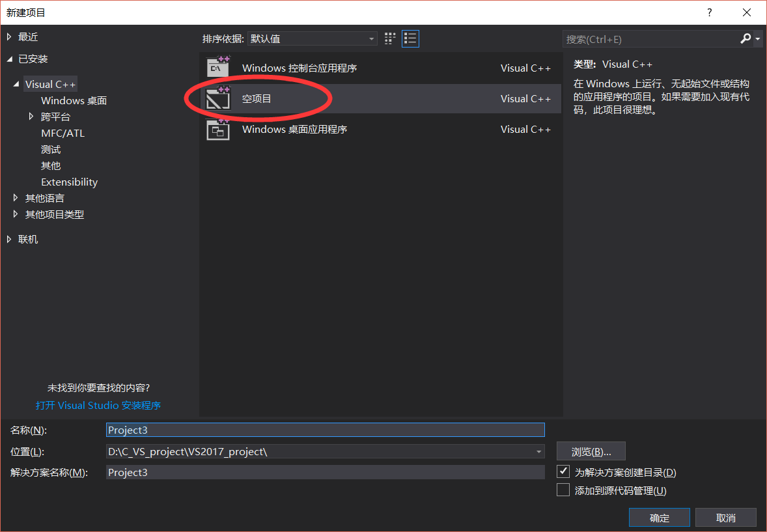Viewport: 767px width, 532px height.
Task: Select the Windows desktop application template icon
Action: pos(218,129)
